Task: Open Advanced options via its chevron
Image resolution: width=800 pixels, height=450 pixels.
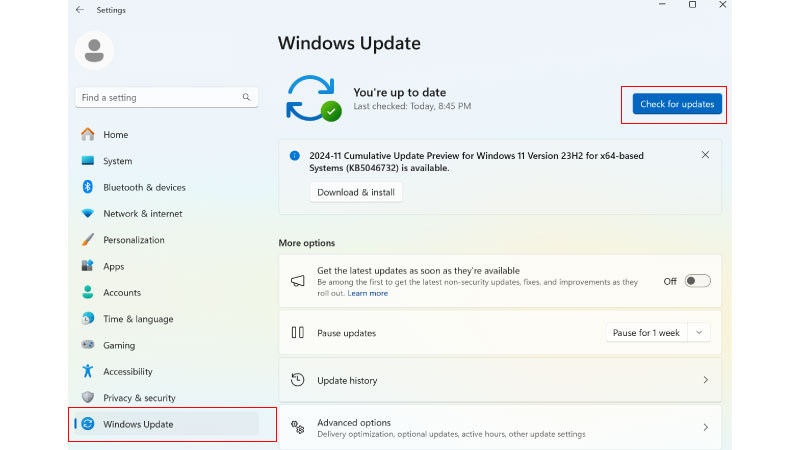Action: tap(706, 427)
